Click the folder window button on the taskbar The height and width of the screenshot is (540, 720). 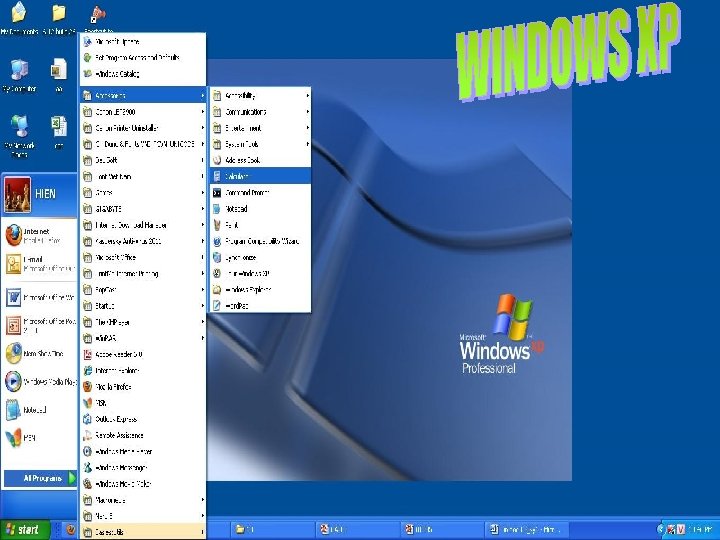(x=273, y=530)
